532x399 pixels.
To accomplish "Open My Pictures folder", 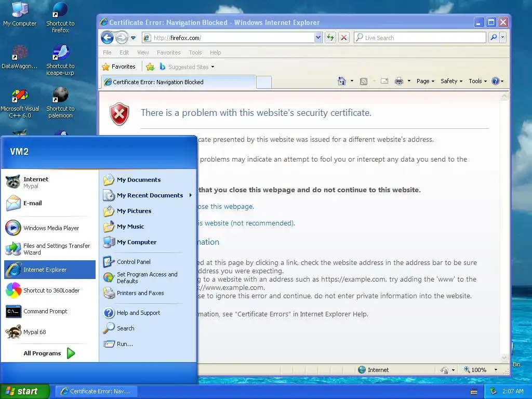I will click(148, 211).
